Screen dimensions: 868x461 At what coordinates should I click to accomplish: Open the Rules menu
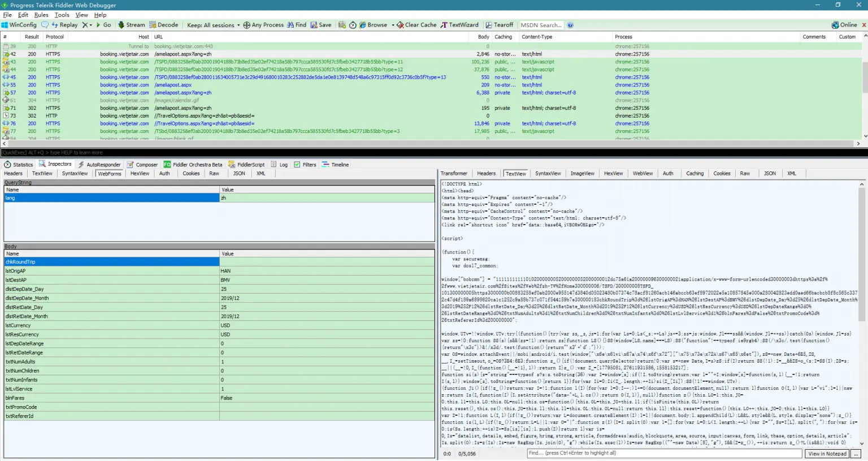click(x=41, y=15)
